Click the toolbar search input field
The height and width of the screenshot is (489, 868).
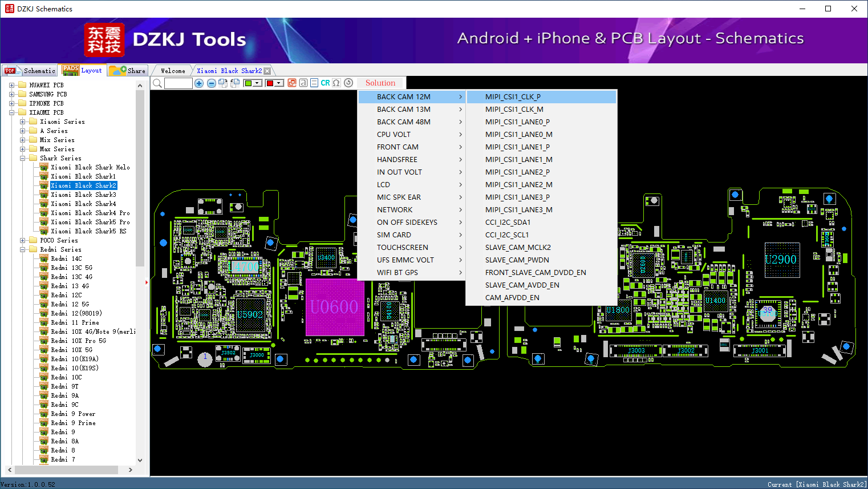(x=179, y=83)
